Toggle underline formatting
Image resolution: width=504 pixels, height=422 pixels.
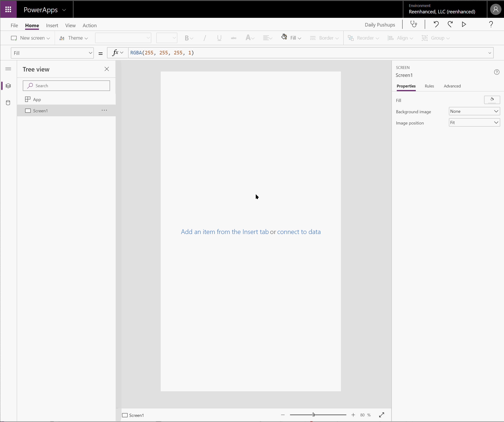click(x=219, y=38)
